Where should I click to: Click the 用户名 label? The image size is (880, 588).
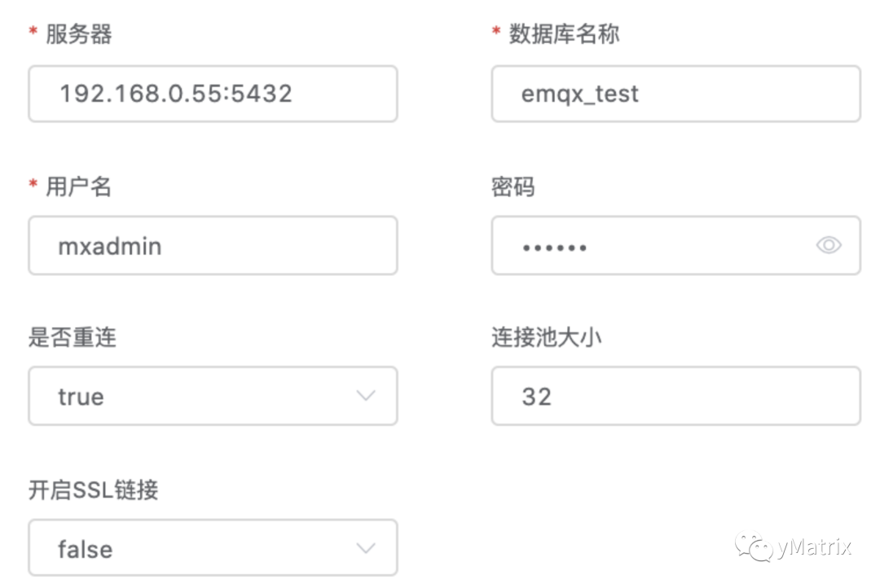point(78,186)
